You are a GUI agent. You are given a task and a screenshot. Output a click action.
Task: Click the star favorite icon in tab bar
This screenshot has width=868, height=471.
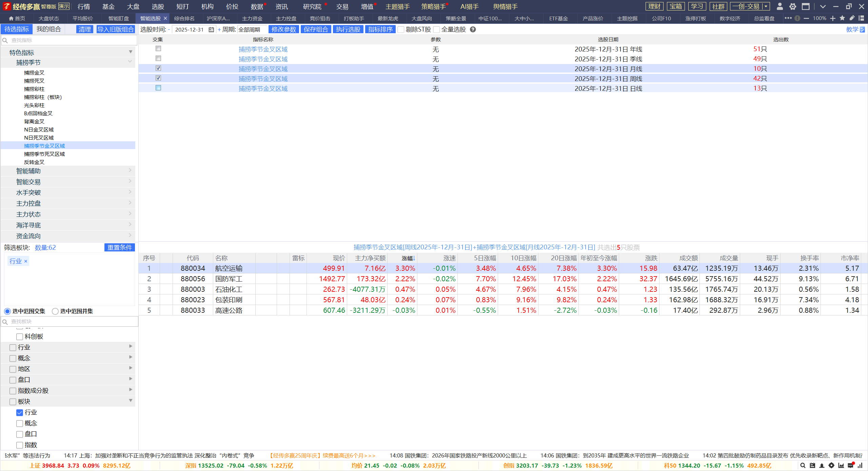click(842, 18)
